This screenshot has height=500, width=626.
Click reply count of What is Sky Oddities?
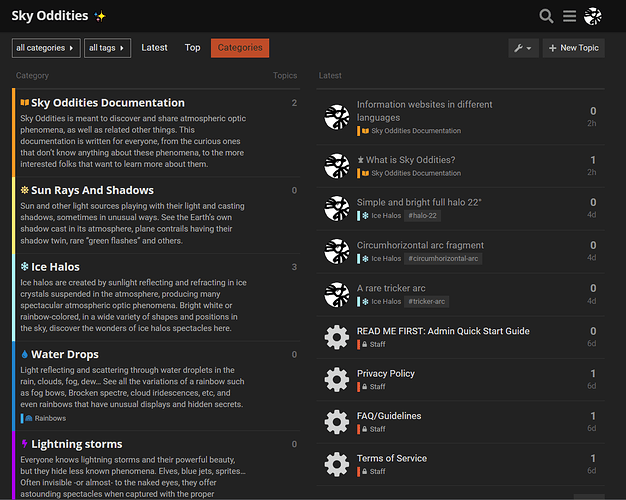click(x=593, y=160)
